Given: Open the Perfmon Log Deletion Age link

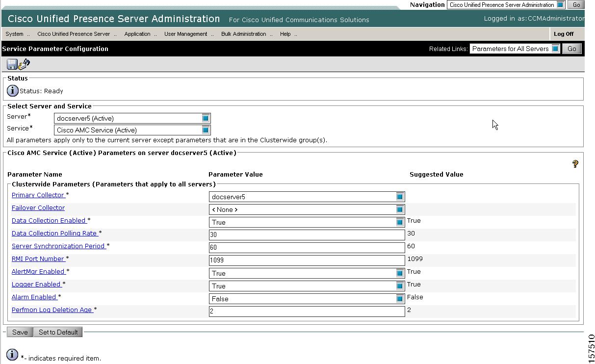Looking at the screenshot, I should (52, 310).
